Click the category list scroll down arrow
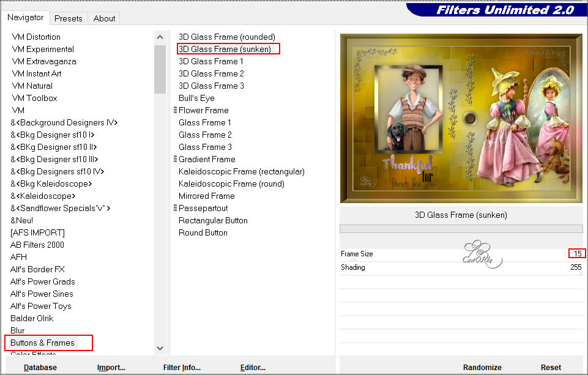Image resolution: width=588 pixels, height=375 pixels. 160,348
